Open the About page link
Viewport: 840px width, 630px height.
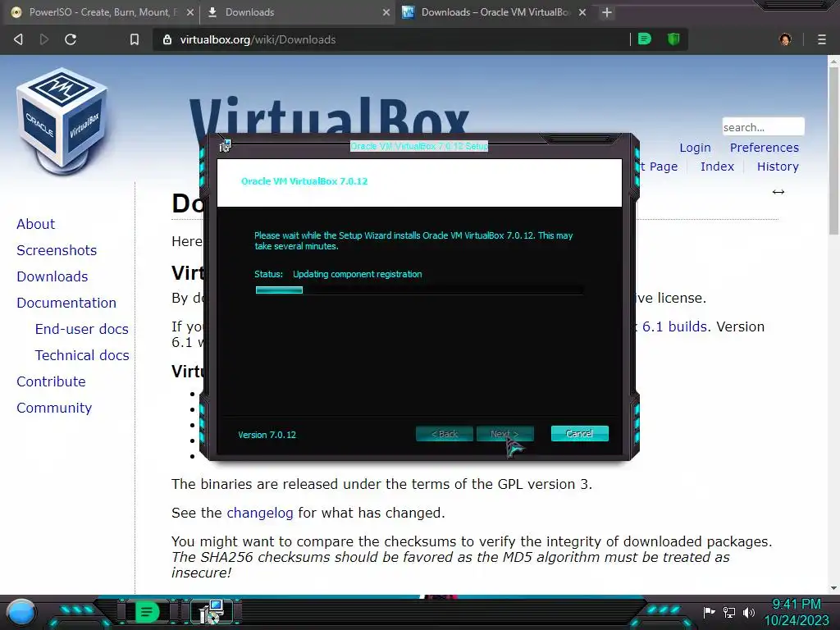[36, 224]
